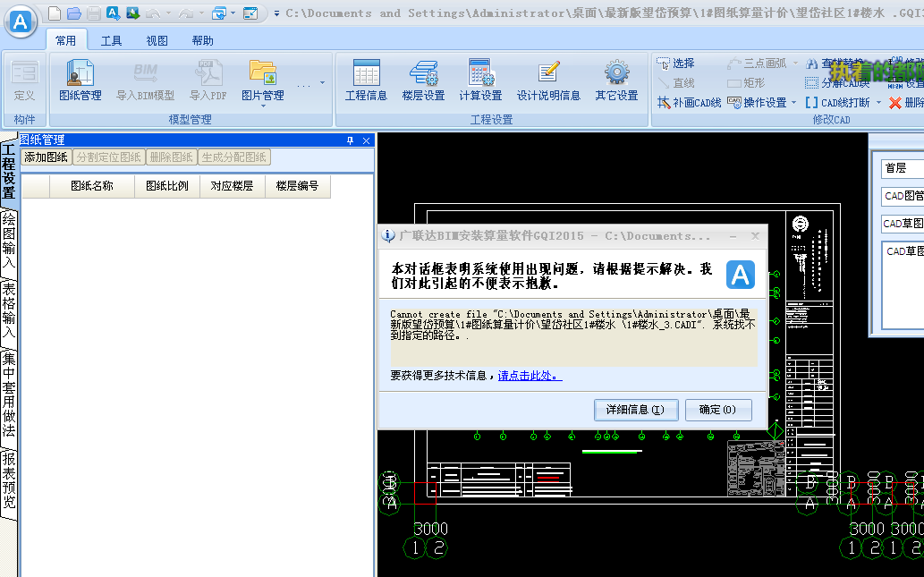Screen dimensions: 924x577
Task: Click the 删除图纸 button
Action: 171,157
